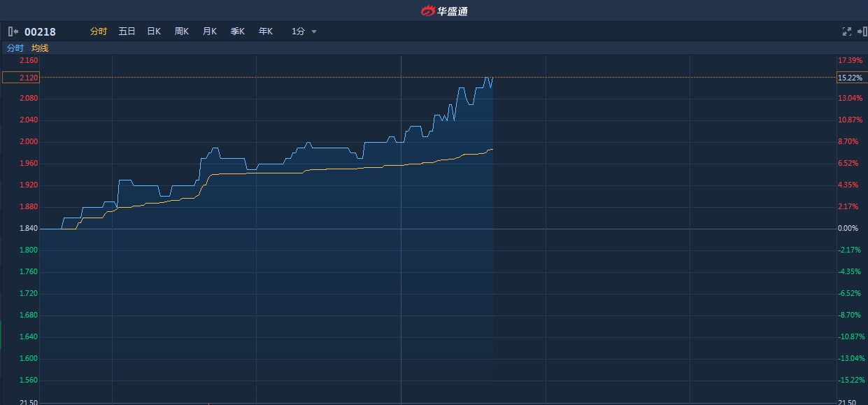Click the 华盛通 logo in title bar
868x405 pixels.
444,10
